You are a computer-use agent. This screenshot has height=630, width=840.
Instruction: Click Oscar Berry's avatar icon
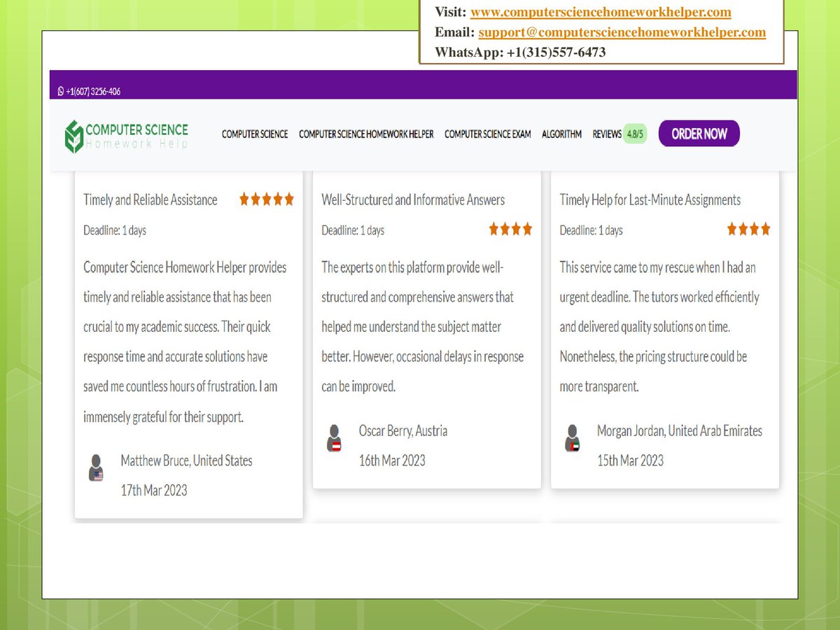click(x=335, y=438)
